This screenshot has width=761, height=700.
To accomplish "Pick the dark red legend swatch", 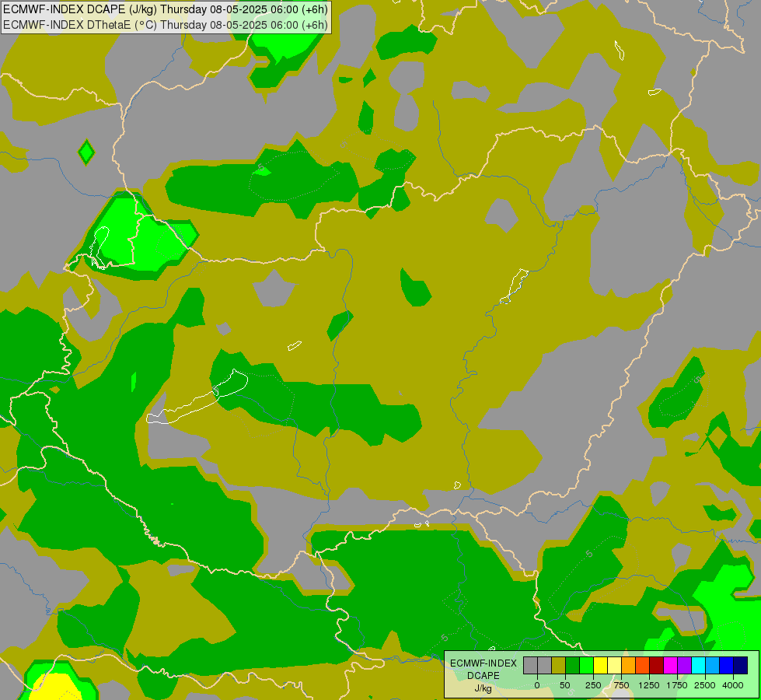I will click(x=657, y=666).
